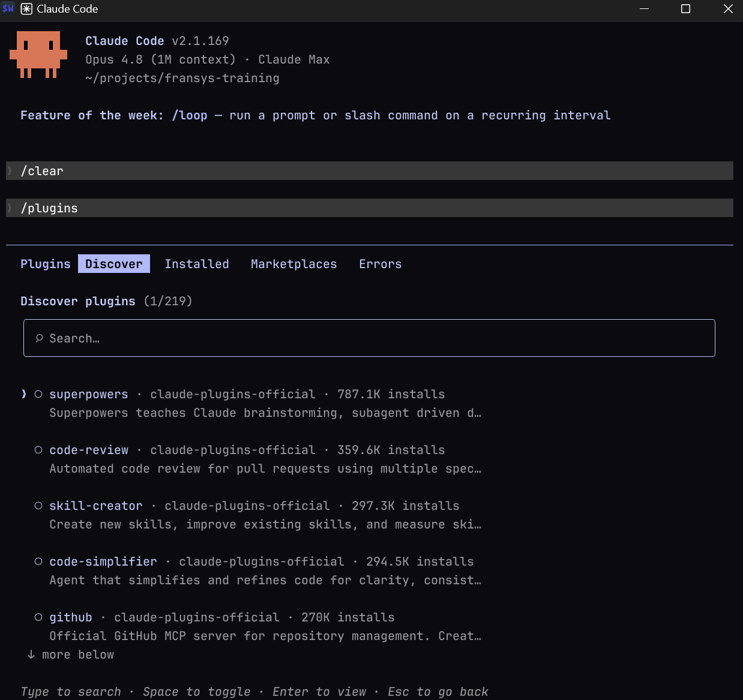Maximize the Claude Code window
This screenshot has height=700, width=743.
686,9
